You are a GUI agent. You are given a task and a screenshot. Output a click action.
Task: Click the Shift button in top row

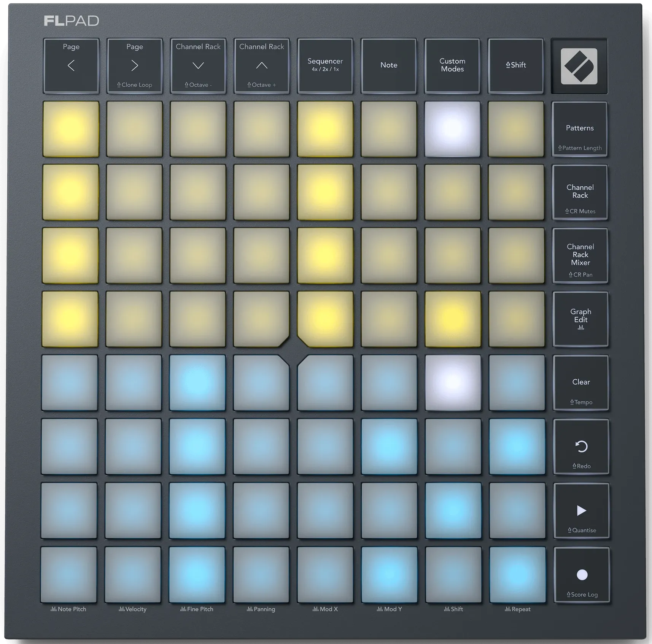tap(516, 66)
